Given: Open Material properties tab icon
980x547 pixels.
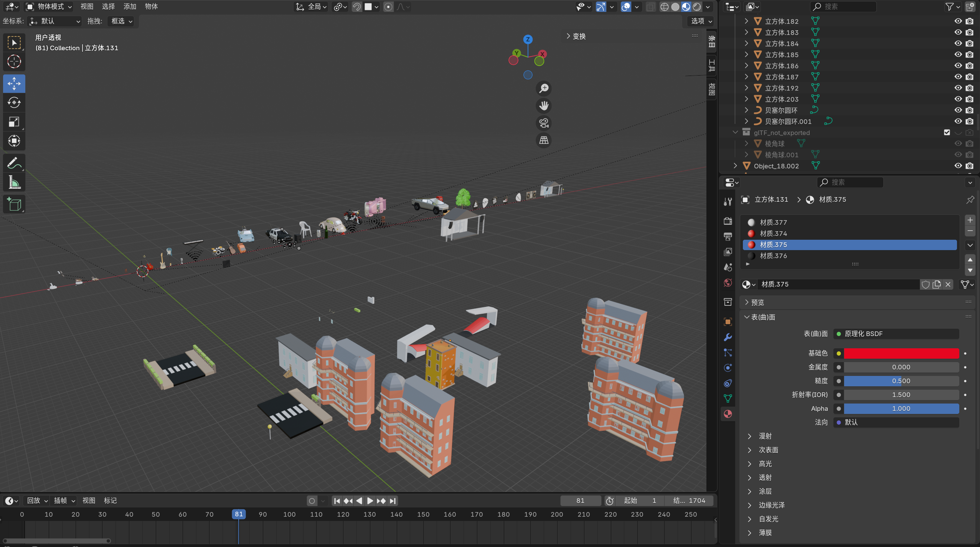Looking at the screenshot, I should click(728, 414).
